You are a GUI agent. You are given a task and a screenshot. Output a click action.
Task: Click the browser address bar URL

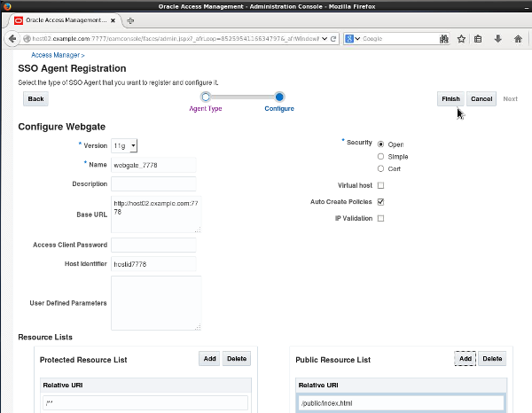pos(176,39)
